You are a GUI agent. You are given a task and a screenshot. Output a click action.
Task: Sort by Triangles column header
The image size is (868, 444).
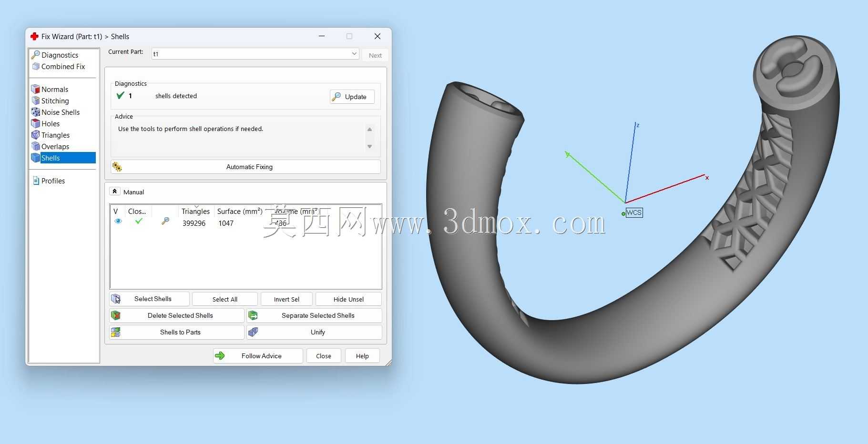pyautogui.click(x=195, y=212)
